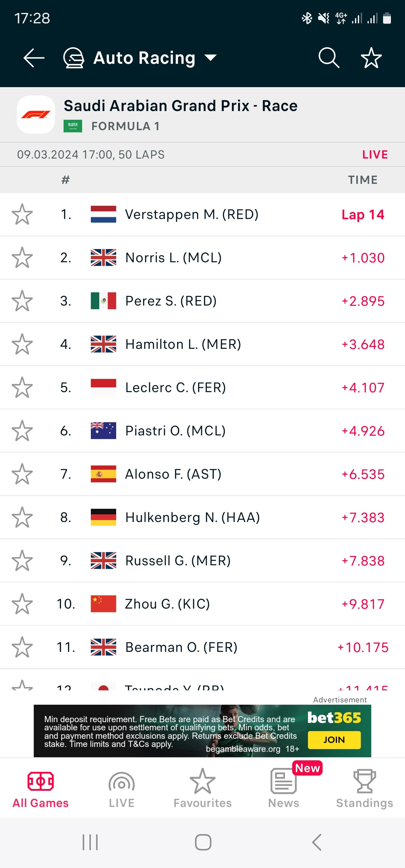Tap the back arrow in header
405x868 pixels.
pyautogui.click(x=34, y=58)
